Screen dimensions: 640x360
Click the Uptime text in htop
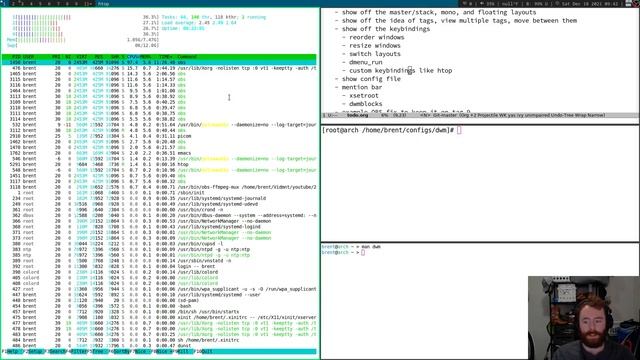183,29
